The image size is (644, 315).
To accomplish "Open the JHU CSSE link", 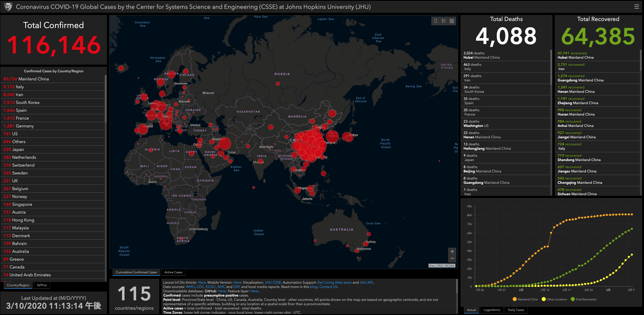I will click(273, 283).
